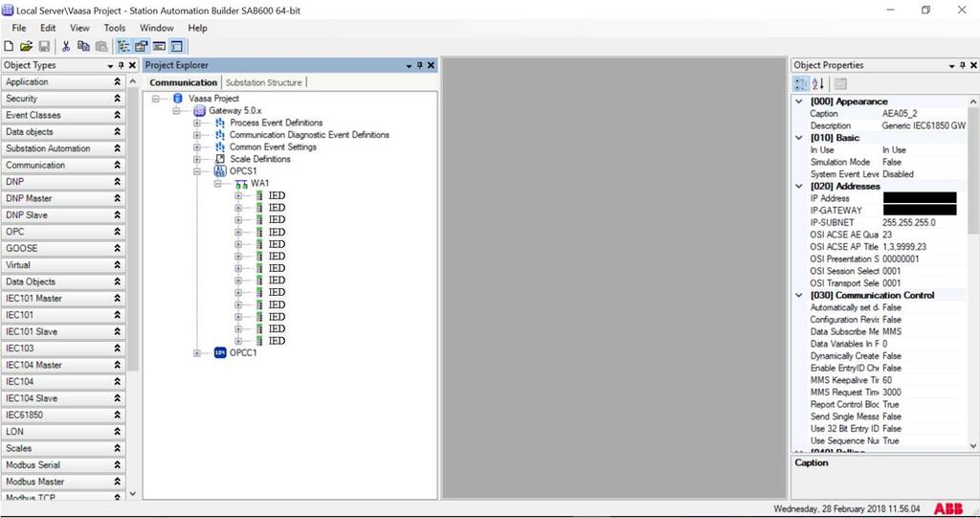Viewport: 980px width, 518px height.
Task: Collapse the [020] Addresses property group
Action: pos(799,187)
